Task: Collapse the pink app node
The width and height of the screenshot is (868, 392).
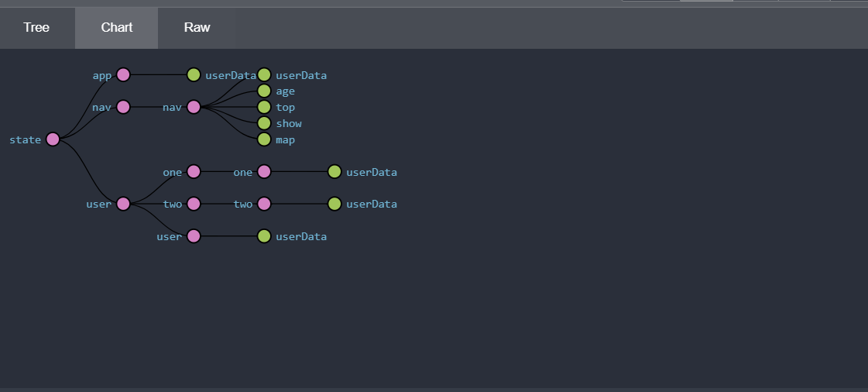Action: [123, 75]
